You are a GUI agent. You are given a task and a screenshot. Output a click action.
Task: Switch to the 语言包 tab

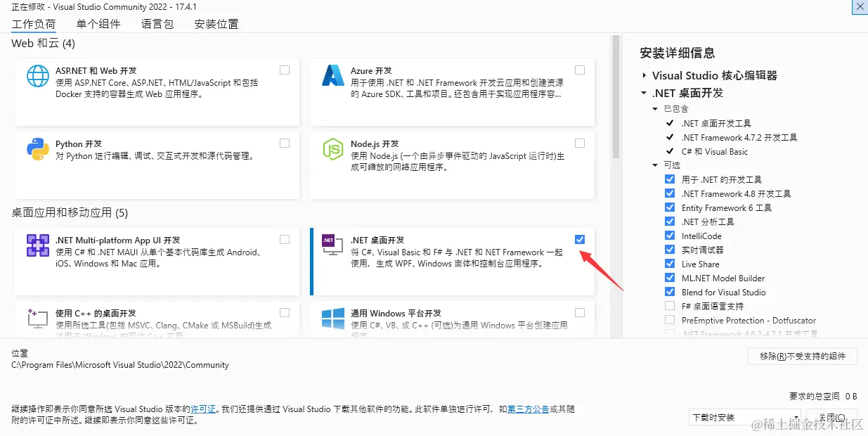click(157, 24)
